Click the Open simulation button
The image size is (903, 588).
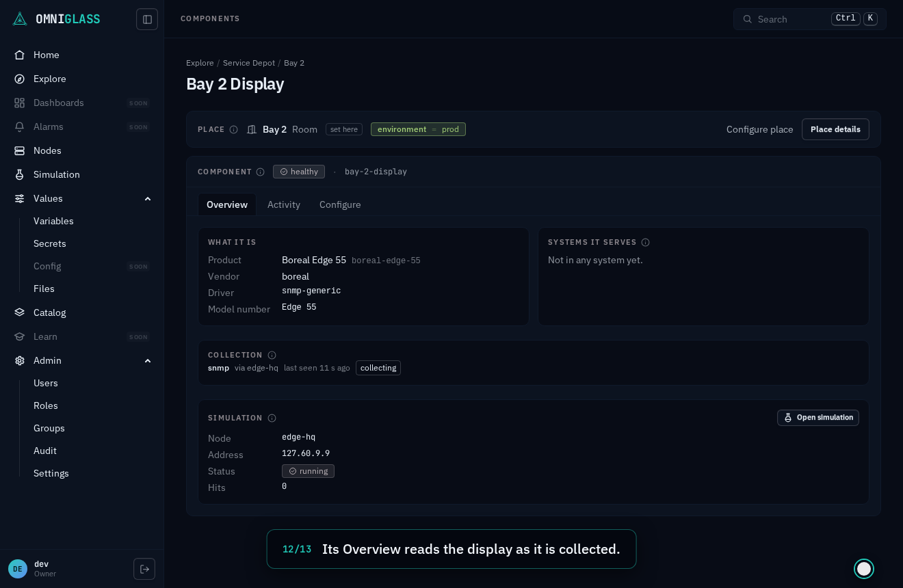[x=818, y=418]
